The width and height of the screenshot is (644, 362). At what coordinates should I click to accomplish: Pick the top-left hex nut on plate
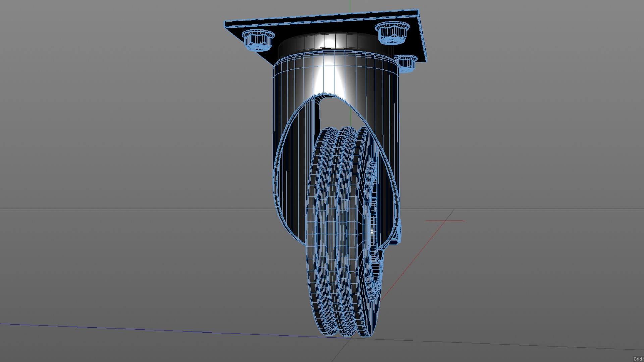coord(258,40)
